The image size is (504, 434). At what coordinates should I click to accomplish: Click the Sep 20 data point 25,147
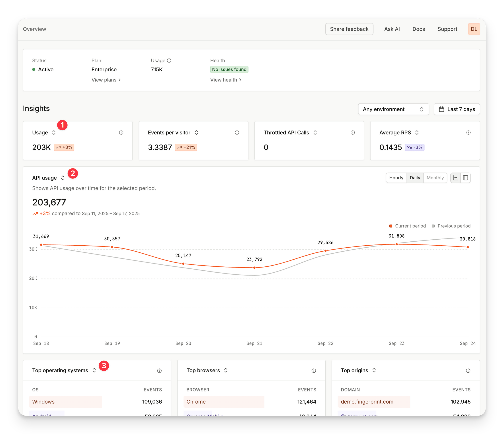coord(184,264)
